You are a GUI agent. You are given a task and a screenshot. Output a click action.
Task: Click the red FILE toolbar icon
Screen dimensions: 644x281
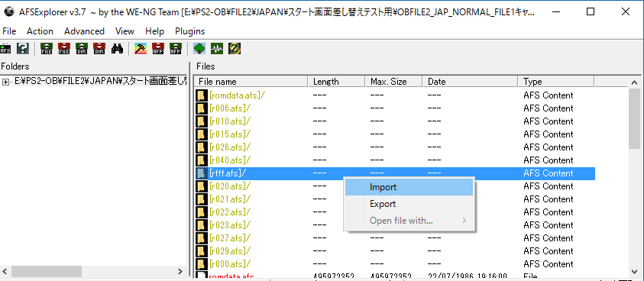[x=64, y=49]
